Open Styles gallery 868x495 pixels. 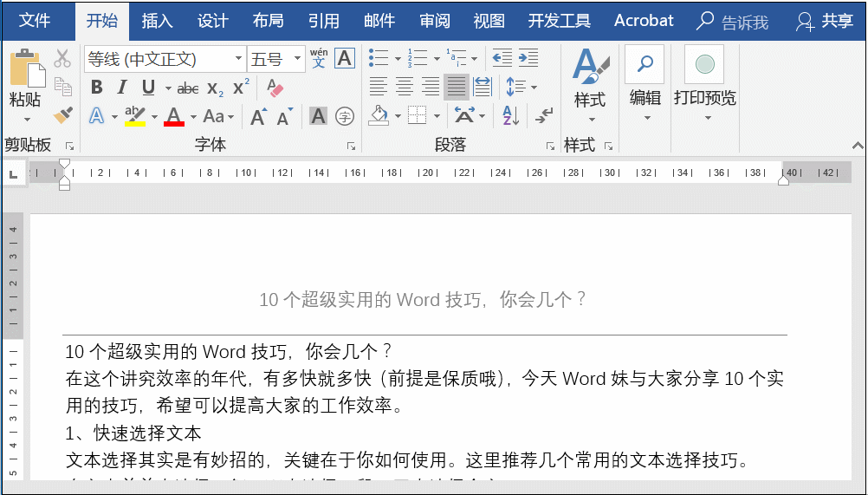590,85
